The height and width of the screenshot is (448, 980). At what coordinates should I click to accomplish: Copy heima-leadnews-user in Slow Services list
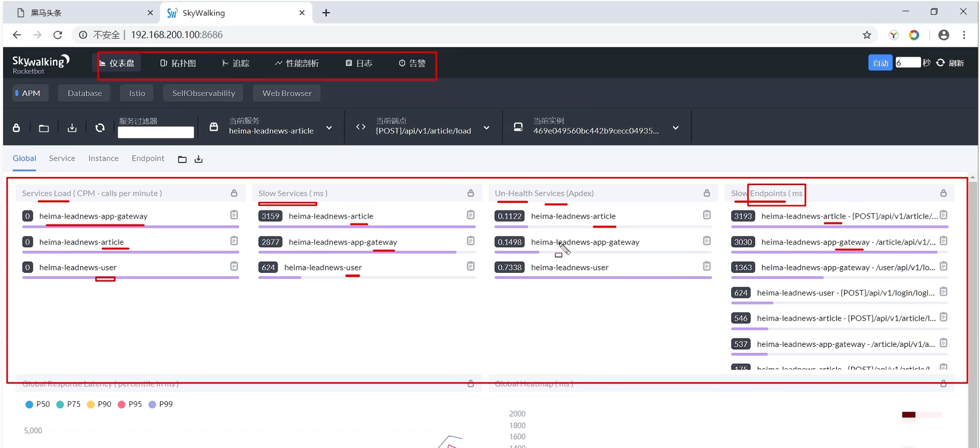click(471, 266)
